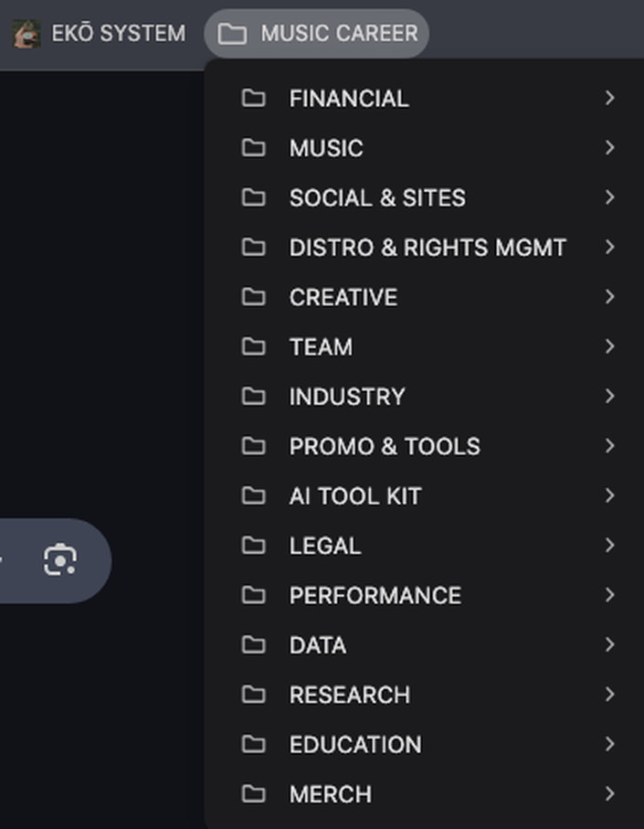644x829 pixels.
Task: Click the Google Lens search icon
Action: (60, 559)
